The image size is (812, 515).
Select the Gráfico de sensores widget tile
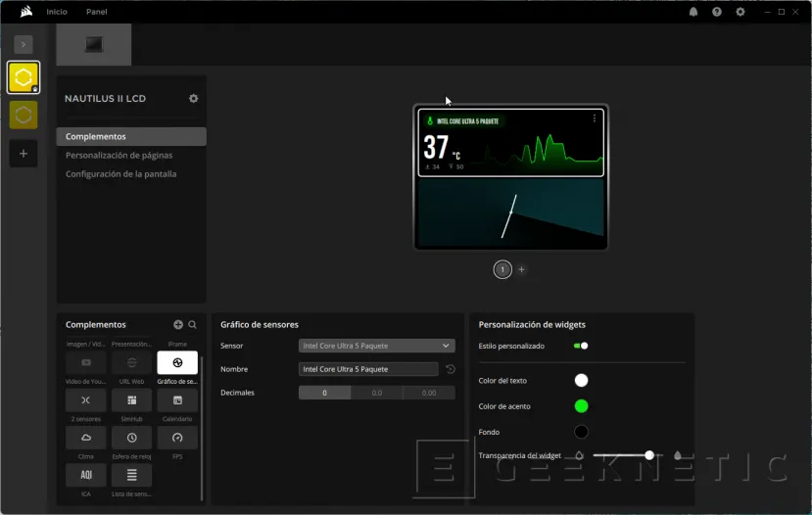point(177,363)
